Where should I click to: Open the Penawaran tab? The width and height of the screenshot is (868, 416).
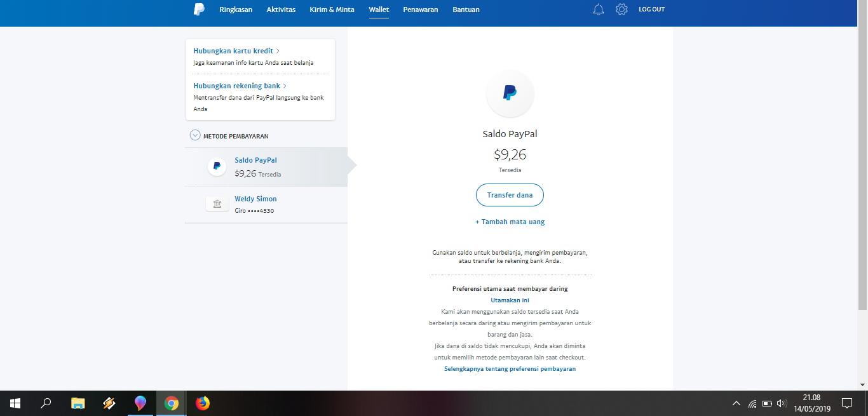pyautogui.click(x=421, y=10)
